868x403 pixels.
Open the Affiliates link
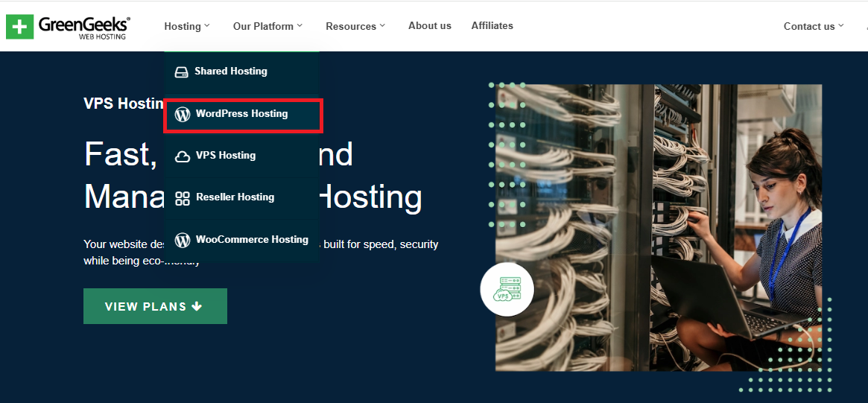492,25
